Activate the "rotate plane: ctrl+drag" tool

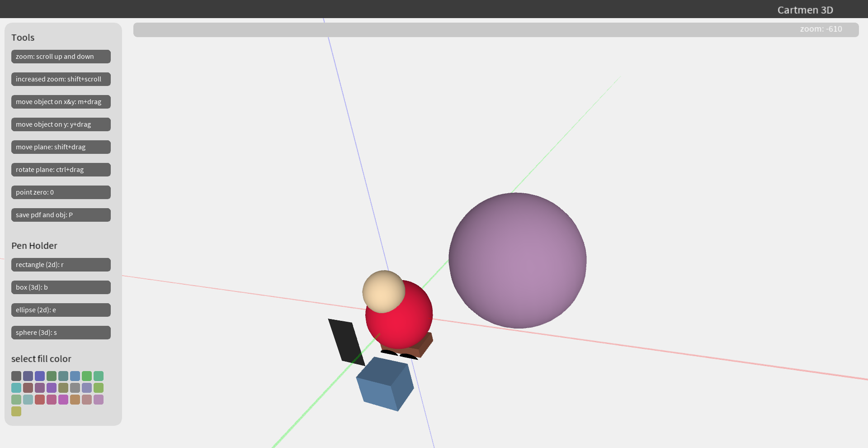pyautogui.click(x=61, y=170)
